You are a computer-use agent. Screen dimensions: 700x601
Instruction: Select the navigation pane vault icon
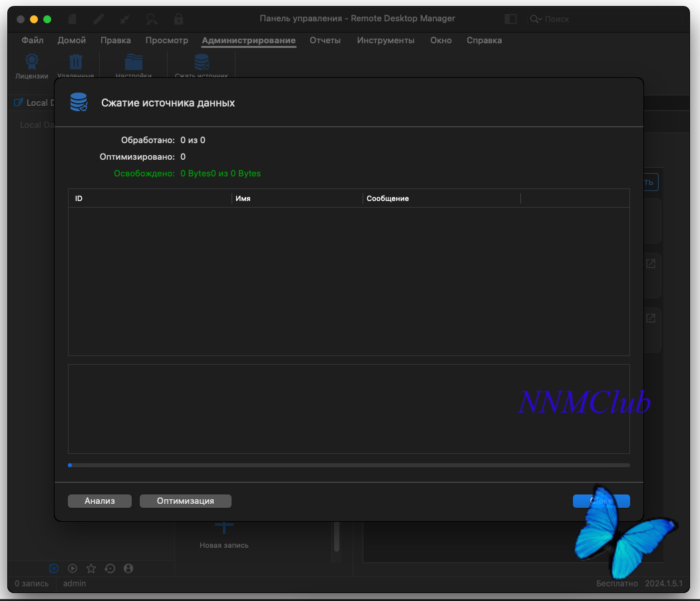pyautogui.click(x=54, y=568)
